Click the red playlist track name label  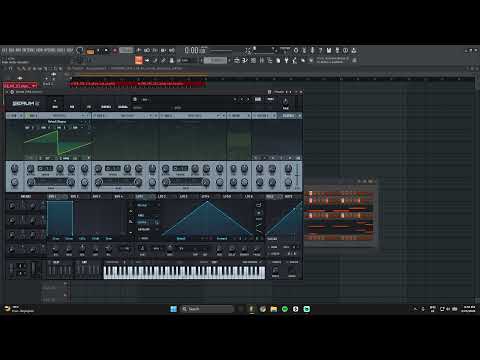[x=20, y=86]
